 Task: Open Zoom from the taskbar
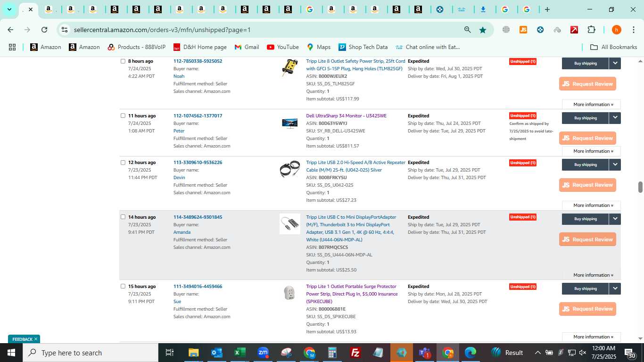[263, 353]
